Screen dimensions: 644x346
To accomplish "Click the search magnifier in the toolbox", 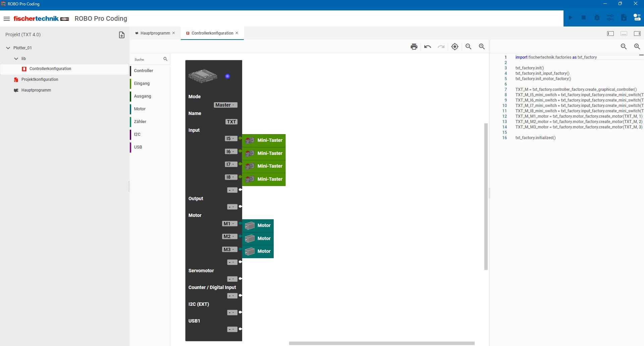I will 165,59.
